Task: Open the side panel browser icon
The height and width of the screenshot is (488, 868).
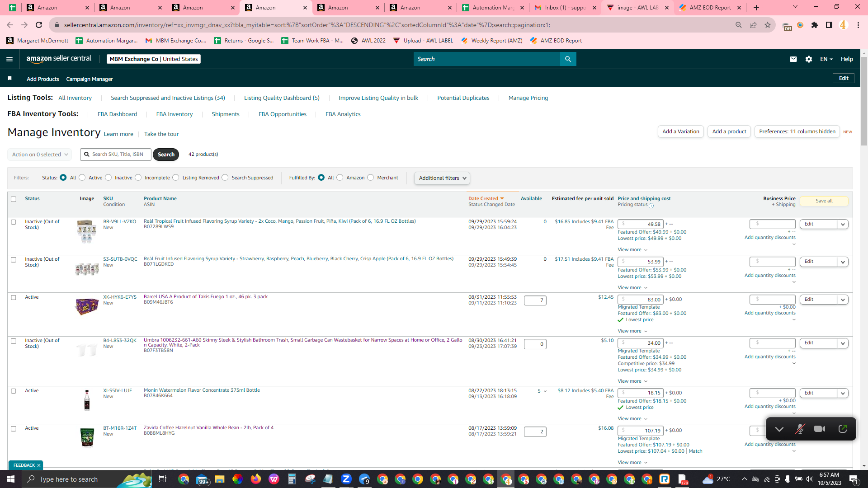Action: [x=829, y=25]
